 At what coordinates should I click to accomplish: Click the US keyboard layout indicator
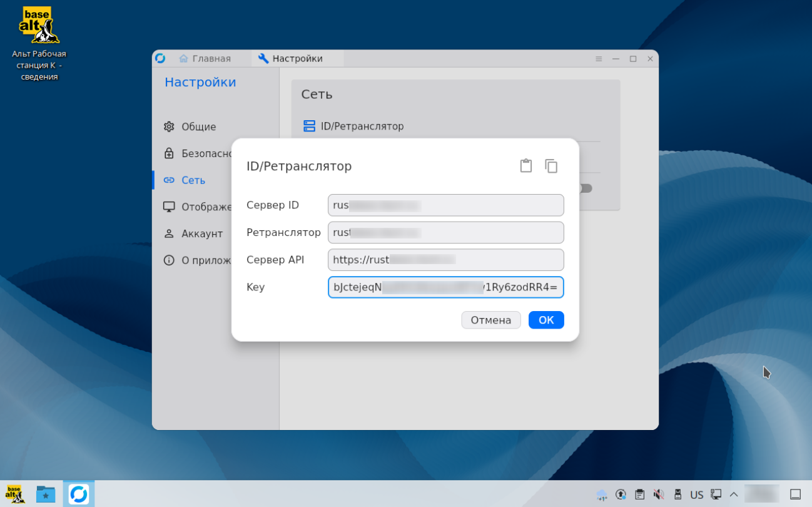pos(697,494)
